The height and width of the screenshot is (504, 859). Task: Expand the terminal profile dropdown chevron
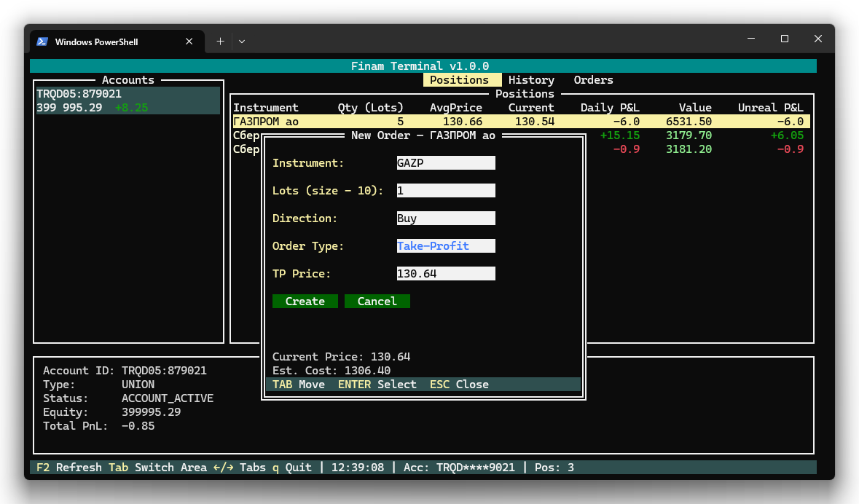pyautogui.click(x=242, y=42)
